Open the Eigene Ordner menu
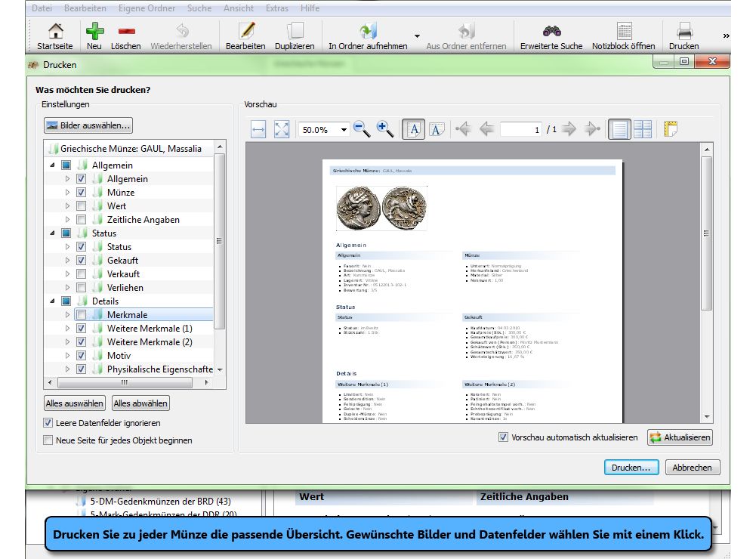 point(147,8)
